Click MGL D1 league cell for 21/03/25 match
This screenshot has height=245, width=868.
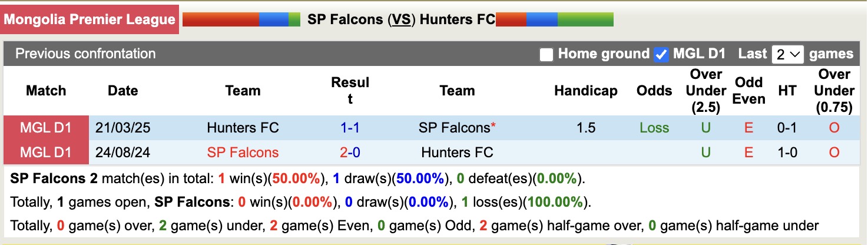tap(46, 128)
